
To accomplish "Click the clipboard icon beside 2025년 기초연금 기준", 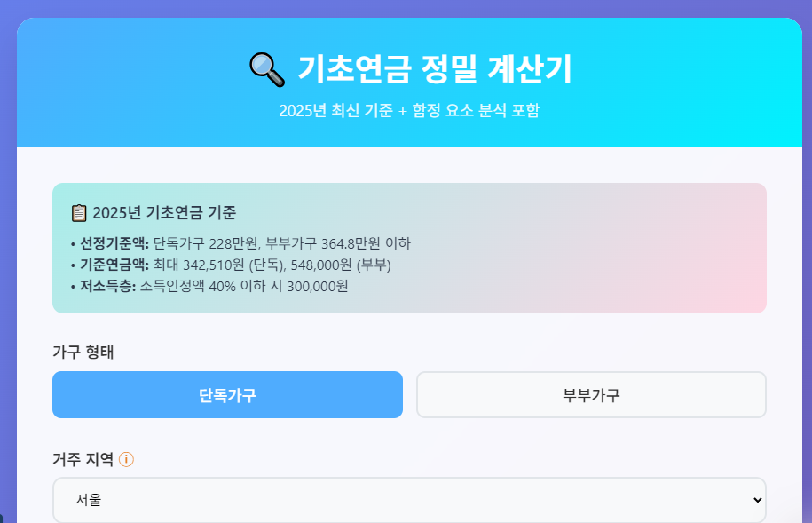I will click(x=79, y=210).
